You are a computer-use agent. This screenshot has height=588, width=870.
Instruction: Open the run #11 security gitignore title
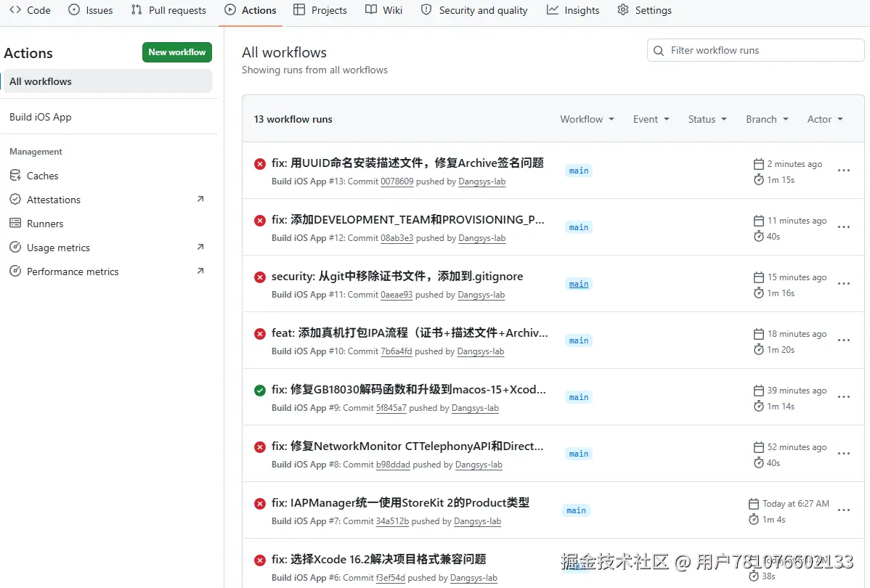pyautogui.click(x=397, y=277)
